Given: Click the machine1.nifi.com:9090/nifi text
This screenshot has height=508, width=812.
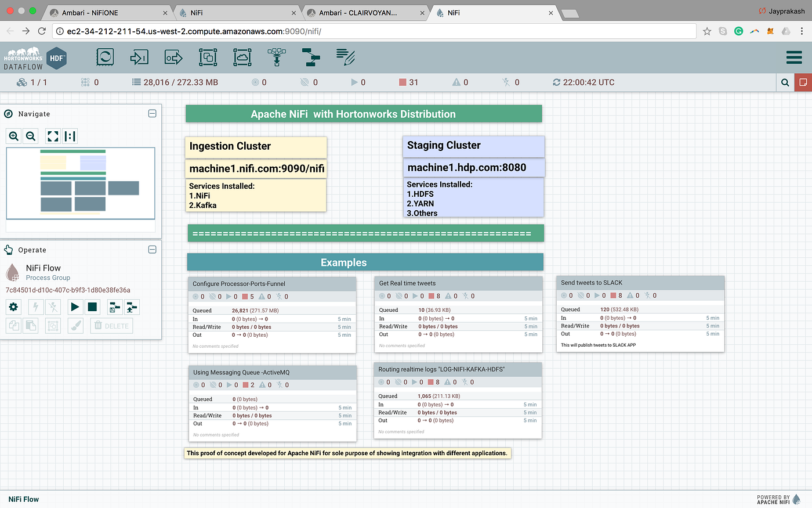Looking at the screenshot, I should (x=257, y=168).
